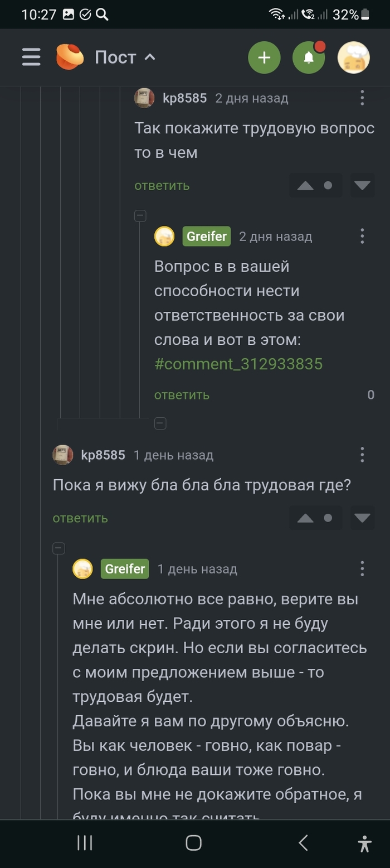Upvote the Так покажите трудовую comment
This screenshot has height=868, width=390.
pyautogui.click(x=305, y=186)
